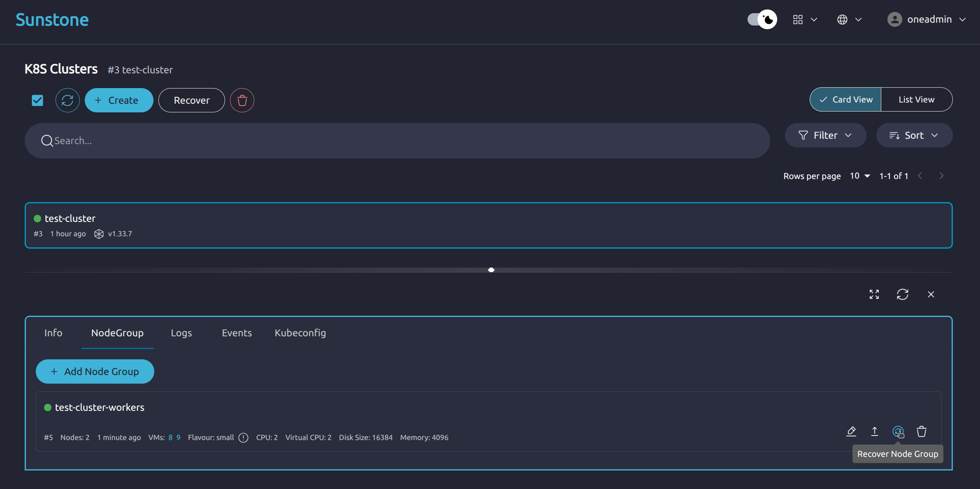The height and width of the screenshot is (489, 980).
Task: Click the upward arrow icon for test-cluster-workers
Action: (x=875, y=431)
